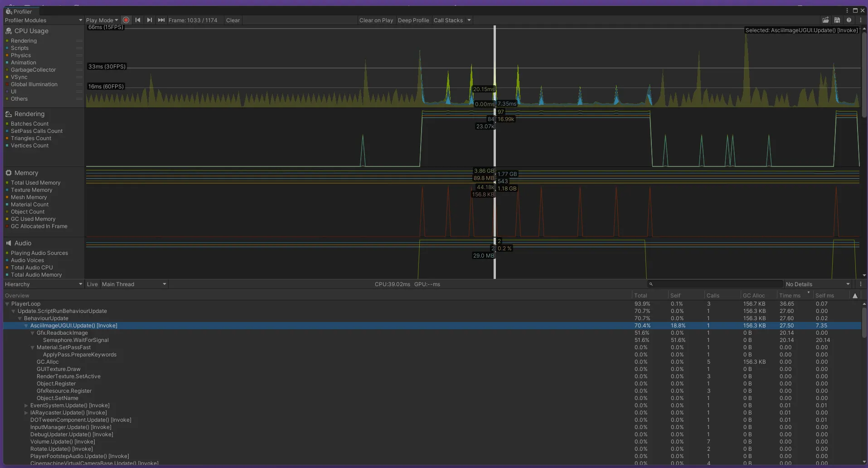868x468 pixels.
Task: Click the warning column header triangle icon
Action: pos(855,296)
